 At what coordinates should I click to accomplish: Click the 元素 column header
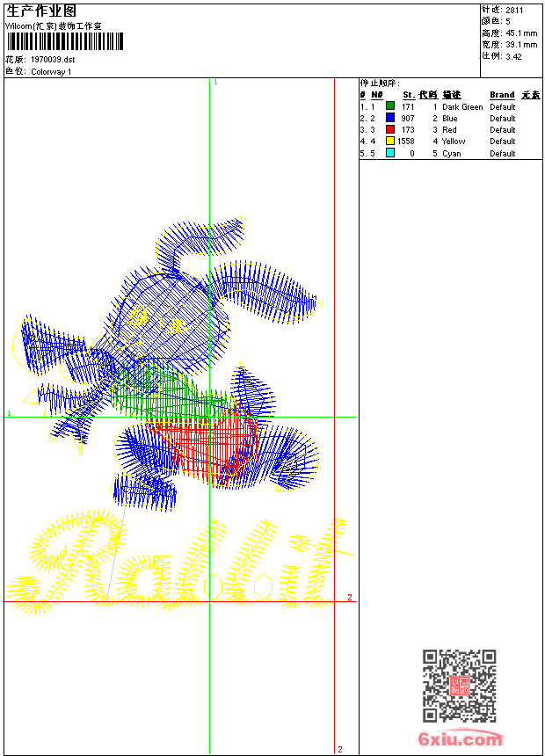coord(531,95)
